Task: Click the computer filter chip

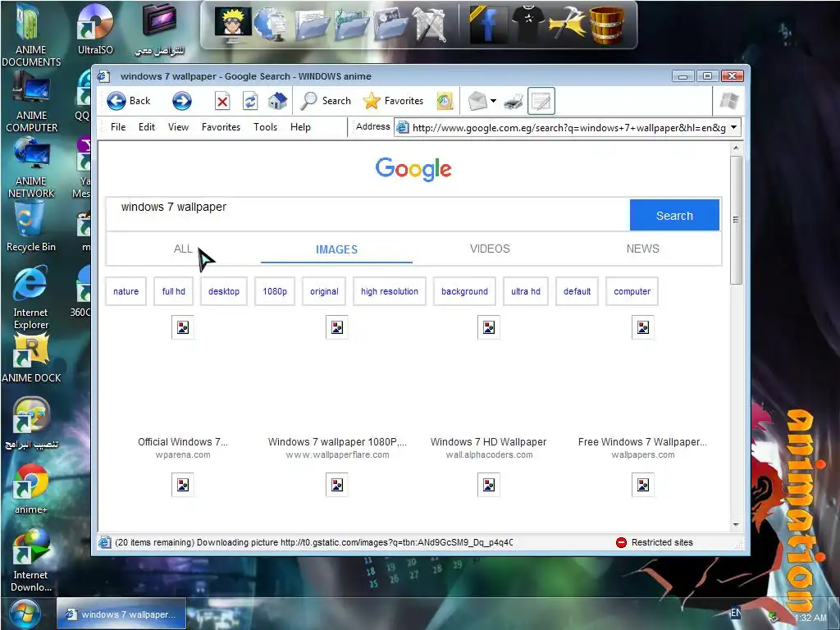Action: pyautogui.click(x=632, y=291)
